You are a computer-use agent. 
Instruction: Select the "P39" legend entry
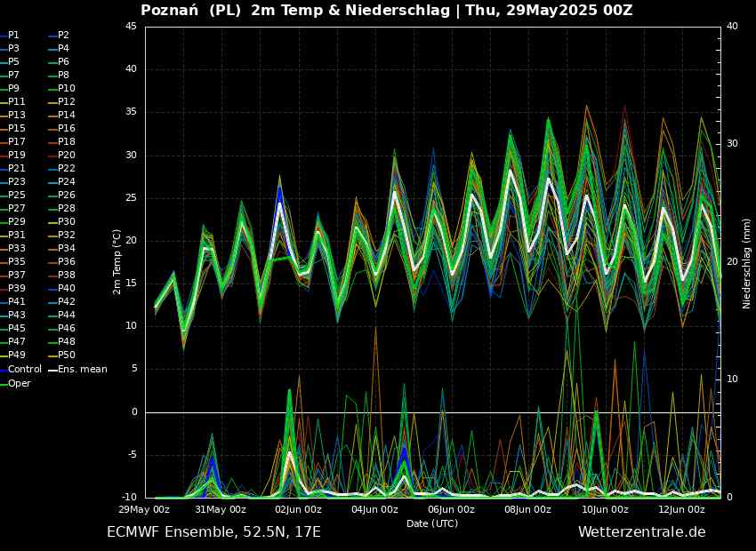12,288
